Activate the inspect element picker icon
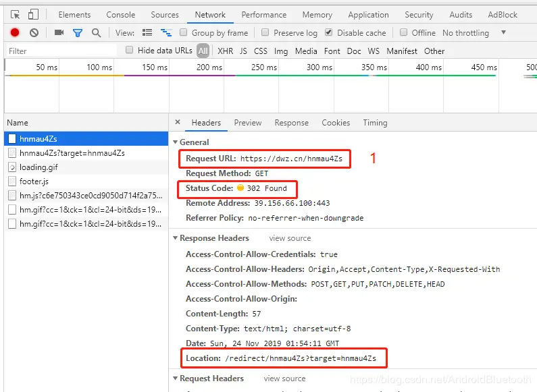 click(15, 15)
